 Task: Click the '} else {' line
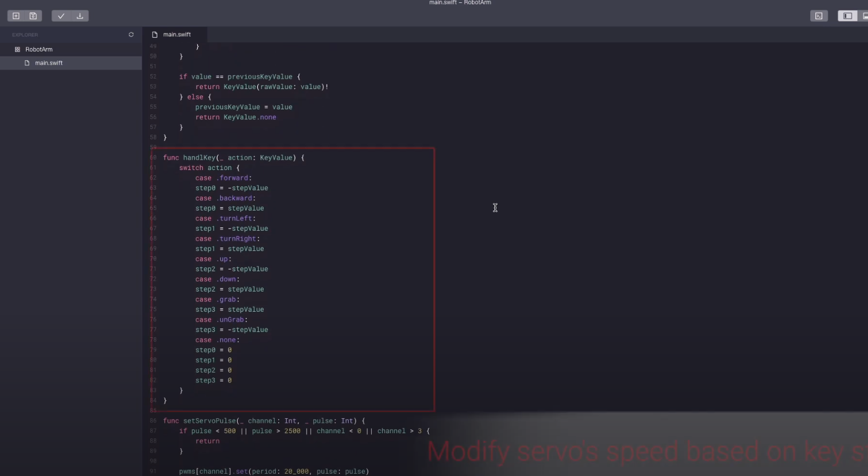tap(195, 97)
